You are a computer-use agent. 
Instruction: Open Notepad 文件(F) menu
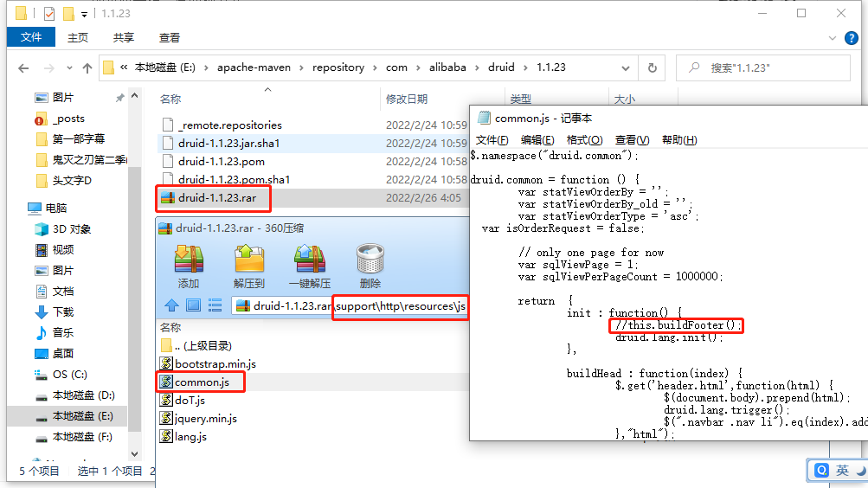click(x=492, y=140)
